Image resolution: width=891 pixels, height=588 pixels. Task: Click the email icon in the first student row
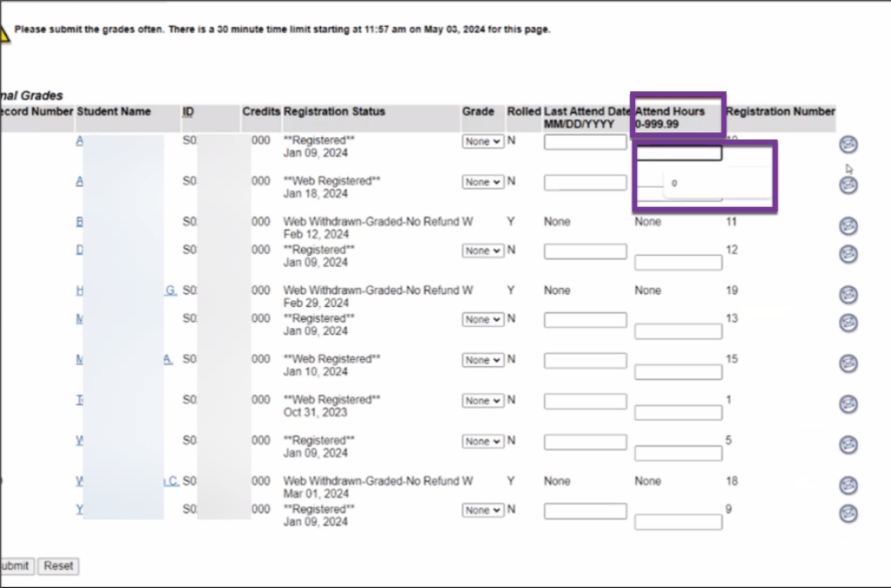tap(848, 144)
